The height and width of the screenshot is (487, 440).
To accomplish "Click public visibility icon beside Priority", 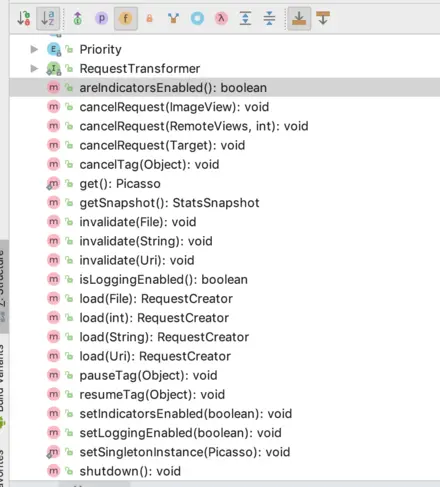I will point(69,49).
